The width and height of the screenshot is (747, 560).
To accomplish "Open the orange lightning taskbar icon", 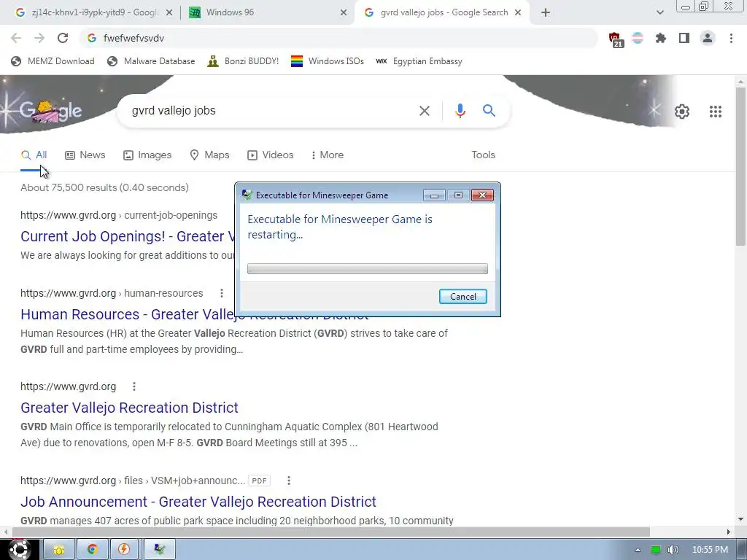I will (124, 550).
